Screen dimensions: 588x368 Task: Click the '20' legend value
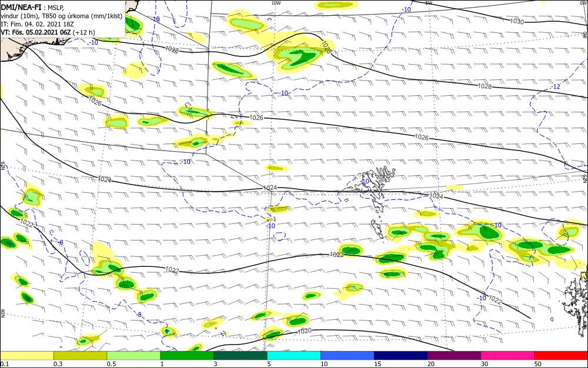pyautogui.click(x=431, y=364)
